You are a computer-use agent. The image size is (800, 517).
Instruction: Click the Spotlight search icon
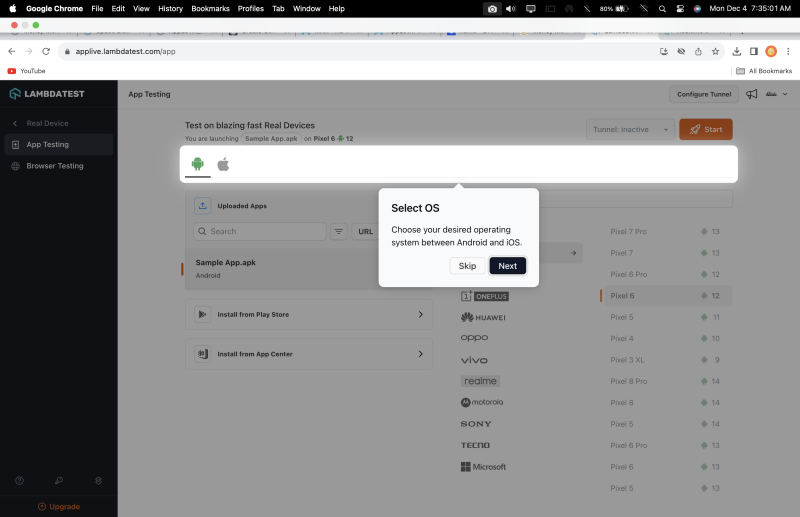[662, 9]
